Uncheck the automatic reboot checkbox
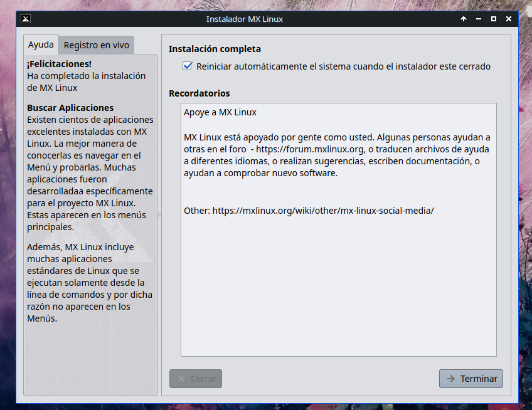 pyautogui.click(x=187, y=66)
